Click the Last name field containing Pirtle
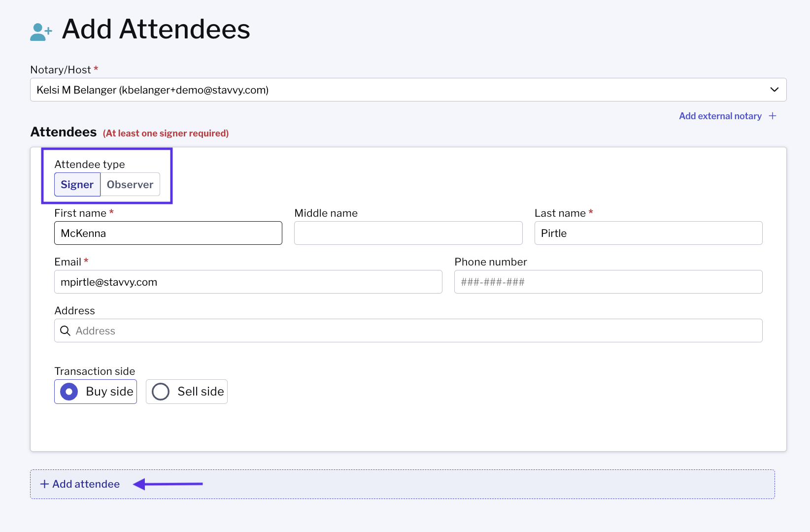The height and width of the screenshot is (532, 810). click(x=648, y=233)
